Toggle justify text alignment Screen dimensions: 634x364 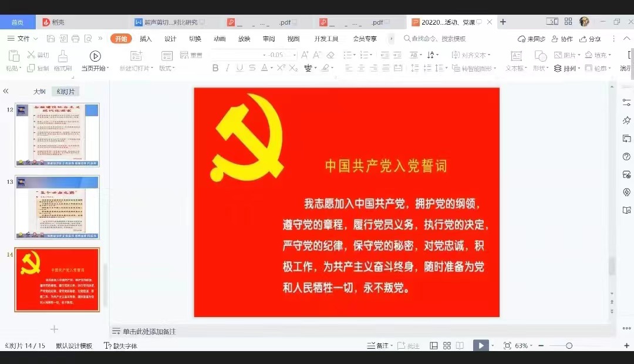tap(386, 68)
